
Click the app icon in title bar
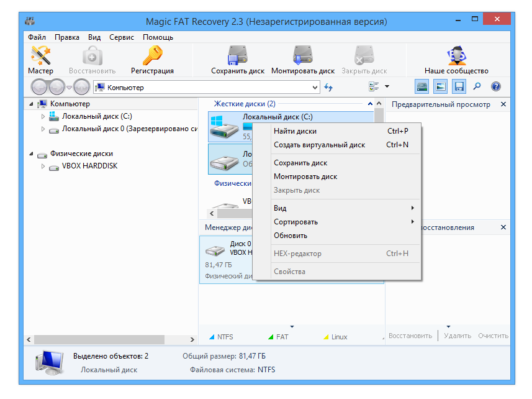[x=30, y=21]
